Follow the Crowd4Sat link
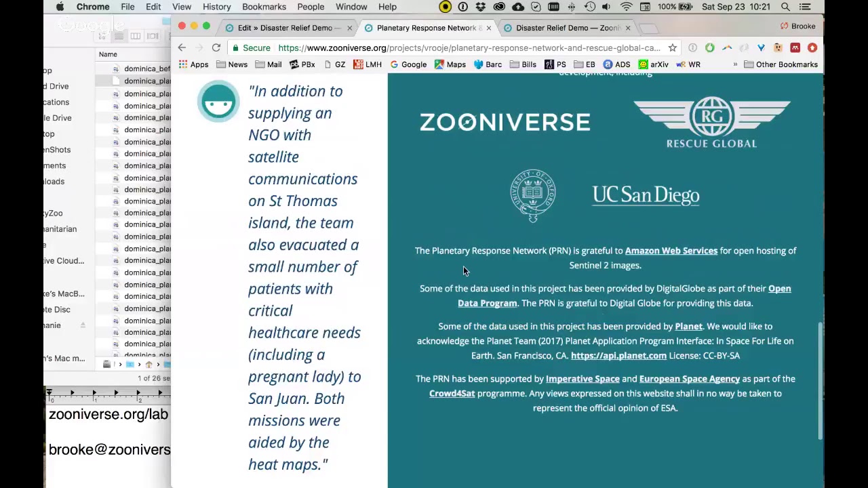The width and height of the screenshot is (868, 488). click(x=452, y=393)
